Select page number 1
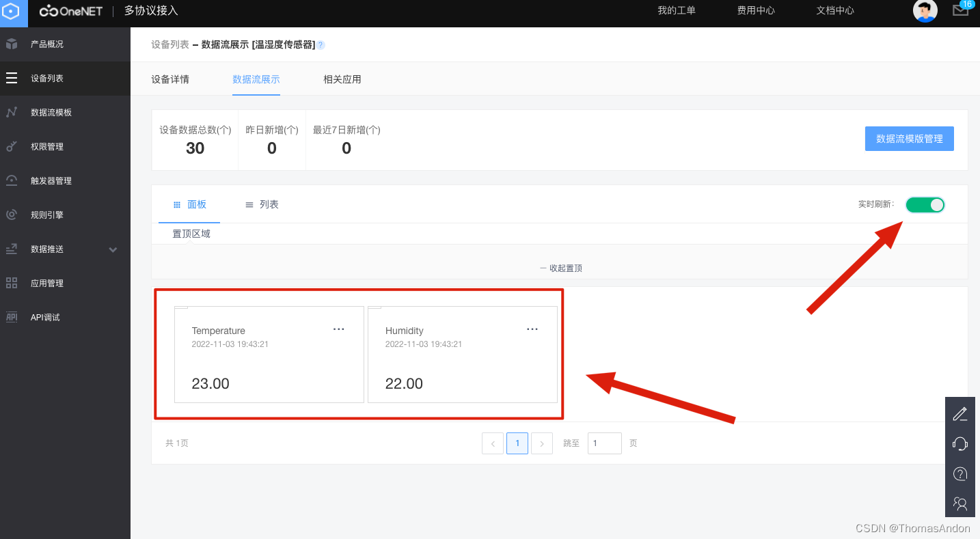The height and width of the screenshot is (539, 980). (x=517, y=443)
